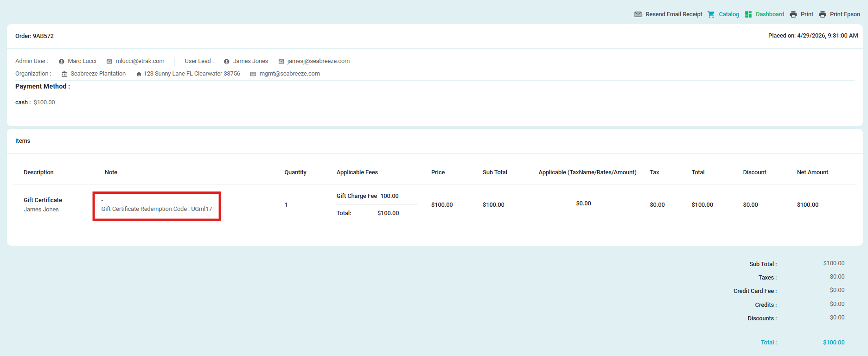Click the Applicable (TaxName/Rates/Amount) header
Screen dimensions: 868x356
click(x=587, y=172)
